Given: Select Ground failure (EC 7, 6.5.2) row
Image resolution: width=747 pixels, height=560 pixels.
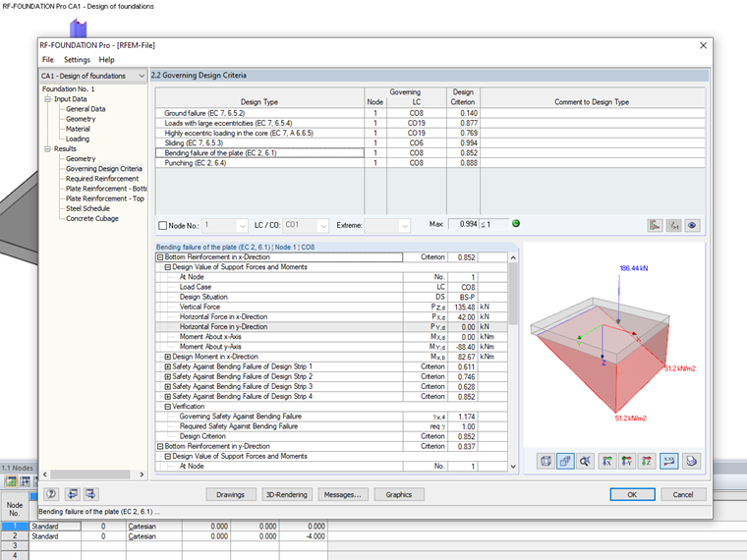Looking at the screenshot, I should tap(431, 113).
